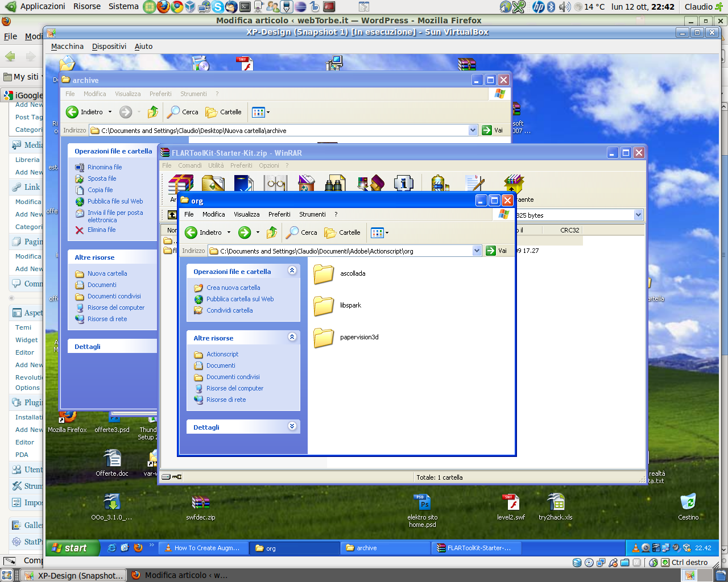Image resolution: width=728 pixels, height=582 pixels.
Task: Click WinRAR Info toolbar icon
Action: coord(403,184)
